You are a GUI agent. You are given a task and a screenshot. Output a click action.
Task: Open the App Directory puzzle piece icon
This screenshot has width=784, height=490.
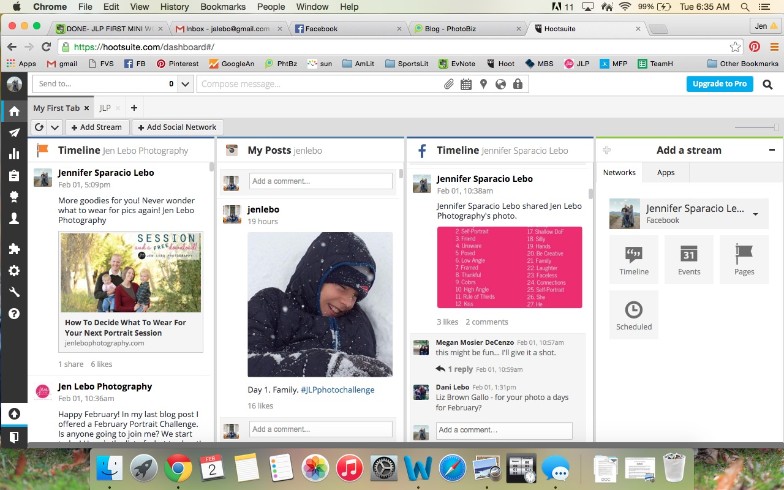click(x=14, y=249)
